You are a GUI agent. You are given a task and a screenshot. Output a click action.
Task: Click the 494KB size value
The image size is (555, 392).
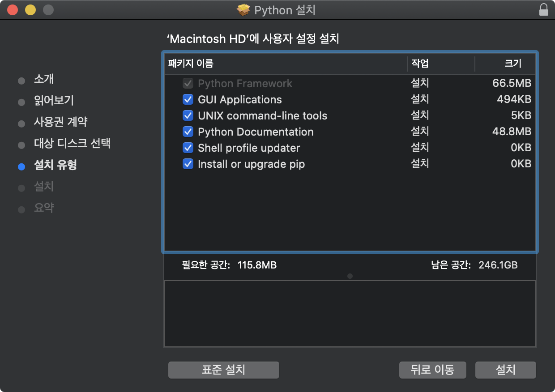pyautogui.click(x=514, y=99)
